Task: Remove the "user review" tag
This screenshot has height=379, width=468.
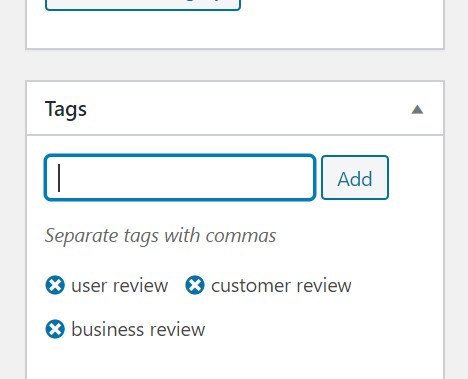Action: point(55,285)
